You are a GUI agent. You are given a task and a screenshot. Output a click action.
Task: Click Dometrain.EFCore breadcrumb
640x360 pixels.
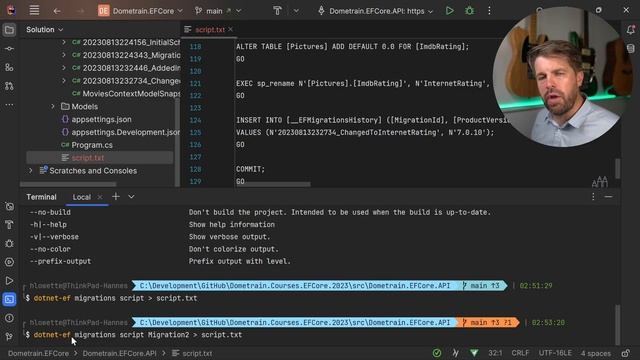click(38, 353)
